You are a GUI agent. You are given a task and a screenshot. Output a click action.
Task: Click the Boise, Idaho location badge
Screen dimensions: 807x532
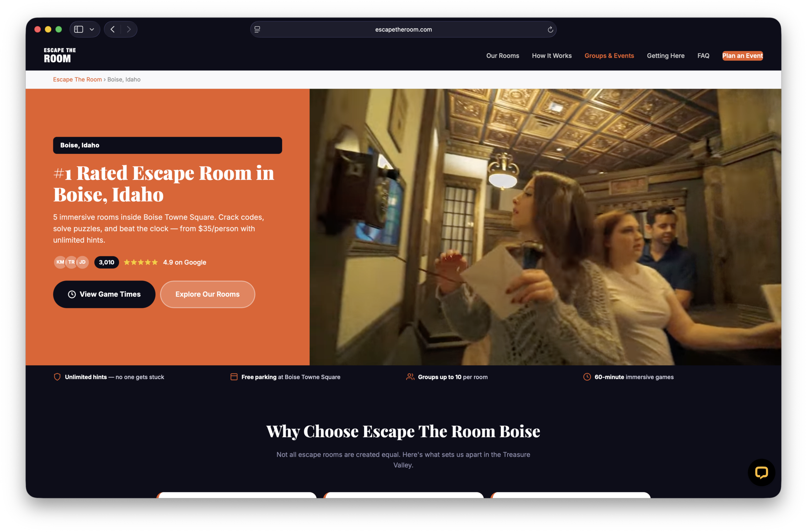click(167, 145)
